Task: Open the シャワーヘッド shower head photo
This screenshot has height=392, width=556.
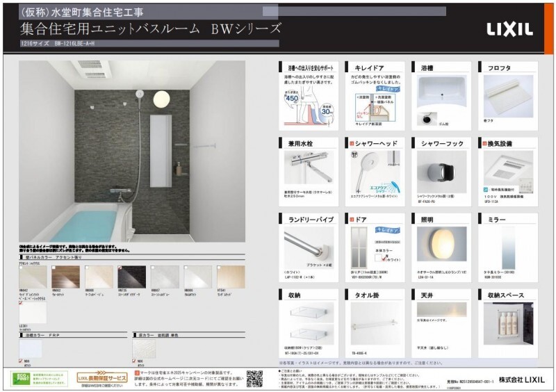Action: click(375, 172)
